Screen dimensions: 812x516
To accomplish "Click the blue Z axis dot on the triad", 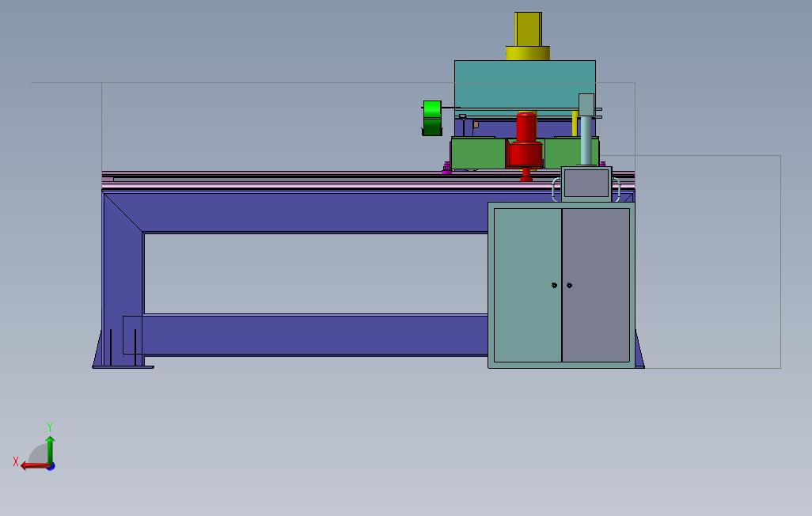I will click(x=51, y=466).
